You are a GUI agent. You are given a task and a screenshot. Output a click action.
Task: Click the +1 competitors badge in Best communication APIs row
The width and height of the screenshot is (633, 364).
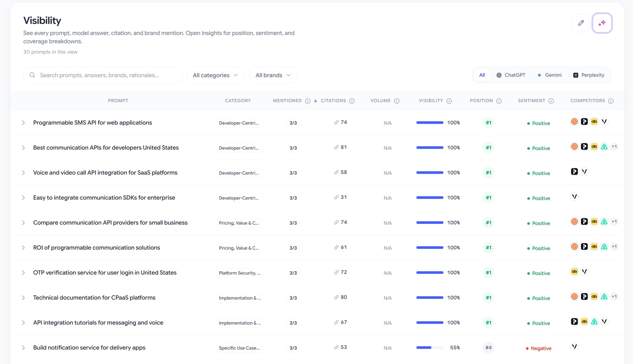pos(614,146)
